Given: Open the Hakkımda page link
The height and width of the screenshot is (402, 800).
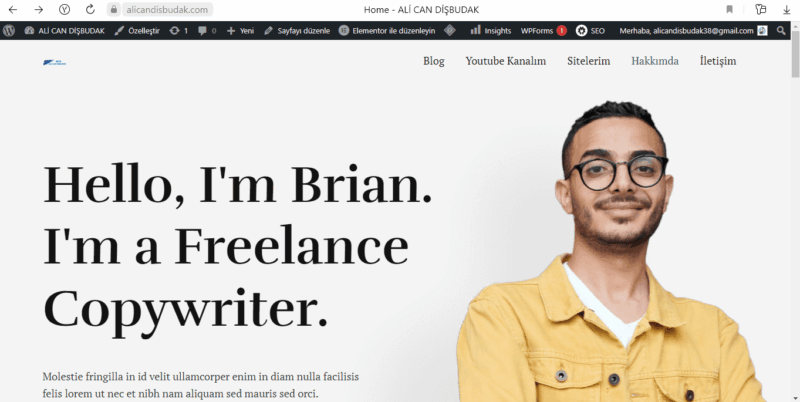Looking at the screenshot, I should (655, 61).
